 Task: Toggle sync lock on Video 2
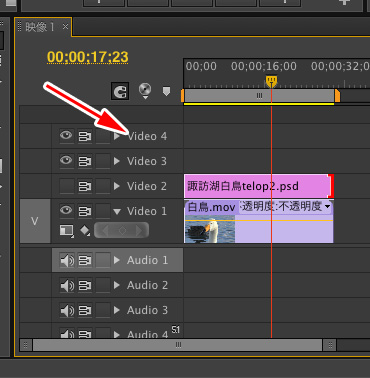85,186
